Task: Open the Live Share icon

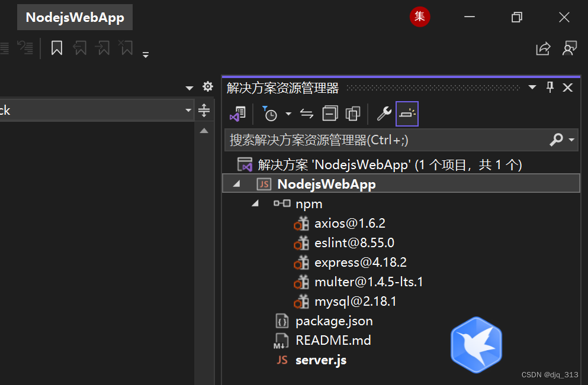Action: (544, 48)
